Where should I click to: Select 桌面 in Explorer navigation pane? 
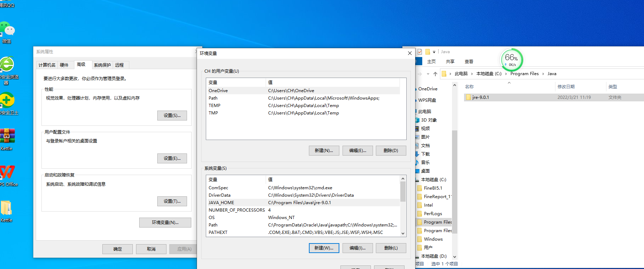pyautogui.click(x=425, y=171)
